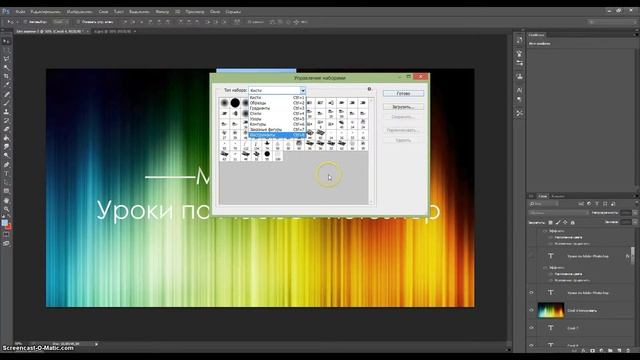This screenshot has height=360, width=640.
Task: Toggle visibility of lower Уроки по Adobe Photoshop layer
Action: click(531, 293)
